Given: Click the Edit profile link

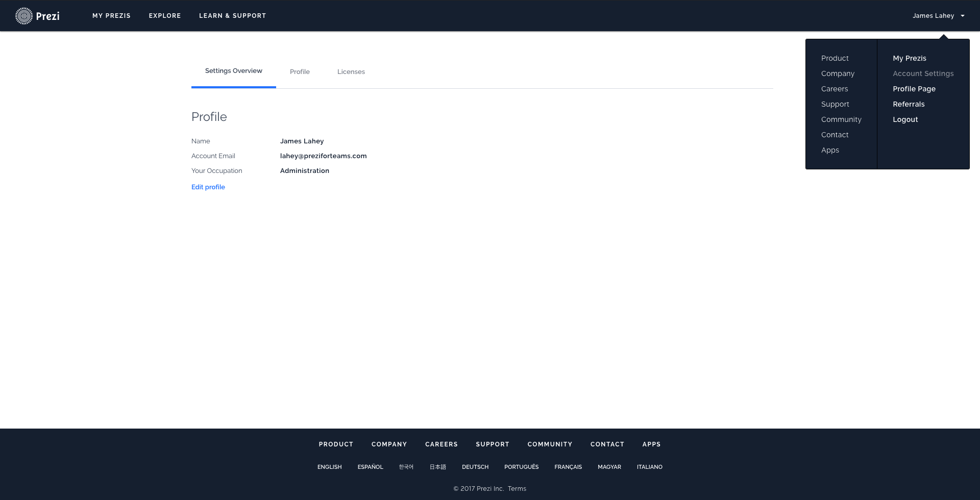Looking at the screenshot, I should point(208,187).
